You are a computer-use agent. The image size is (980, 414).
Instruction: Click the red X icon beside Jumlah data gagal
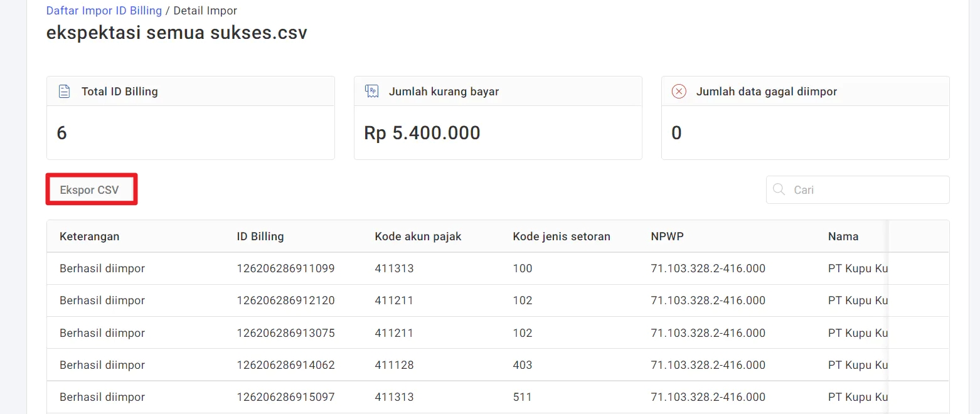click(679, 92)
